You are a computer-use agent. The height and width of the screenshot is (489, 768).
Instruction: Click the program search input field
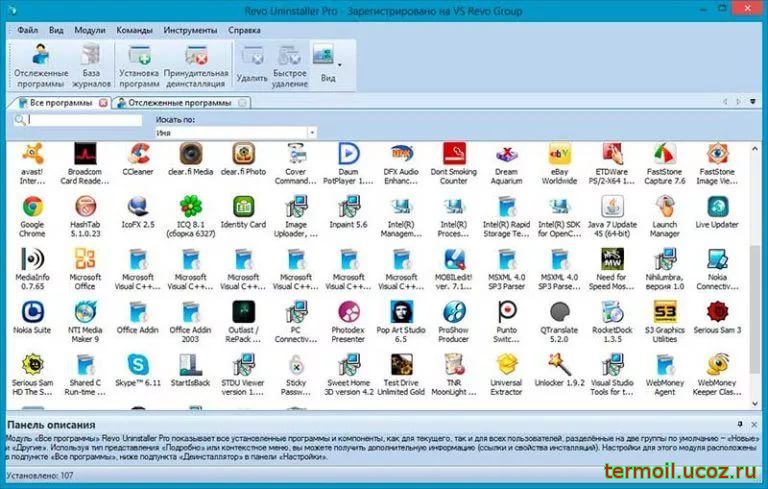tap(85, 120)
